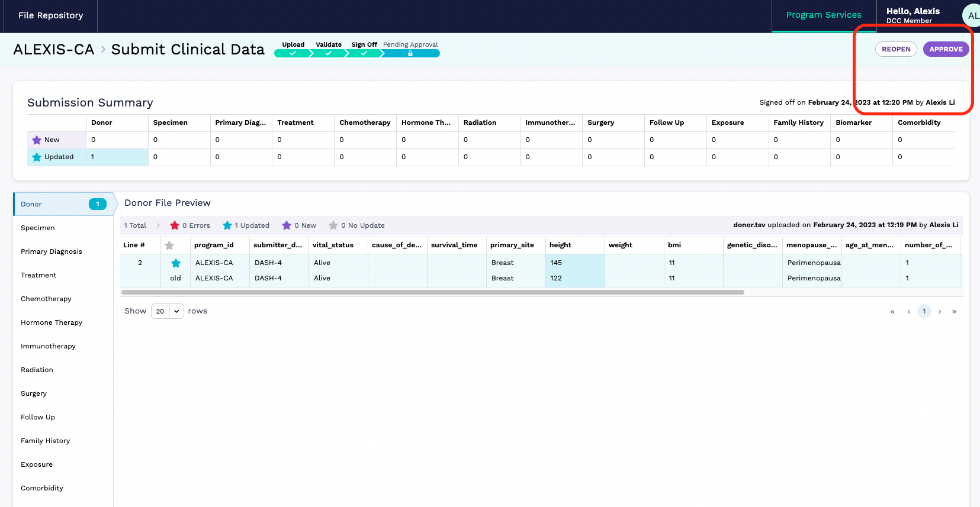
Task: Click the age_at_men... column header
Action: pos(870,245)
